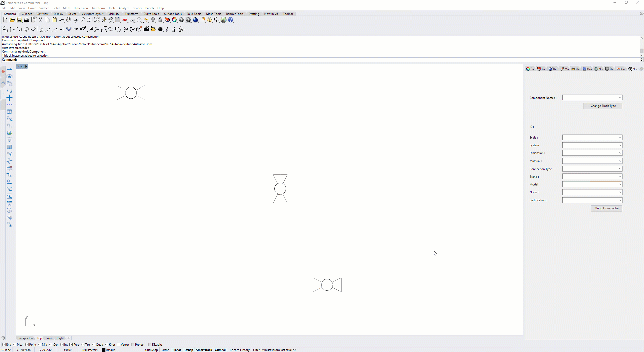
Task: Open the System dropdown
Action: [592, 145]
